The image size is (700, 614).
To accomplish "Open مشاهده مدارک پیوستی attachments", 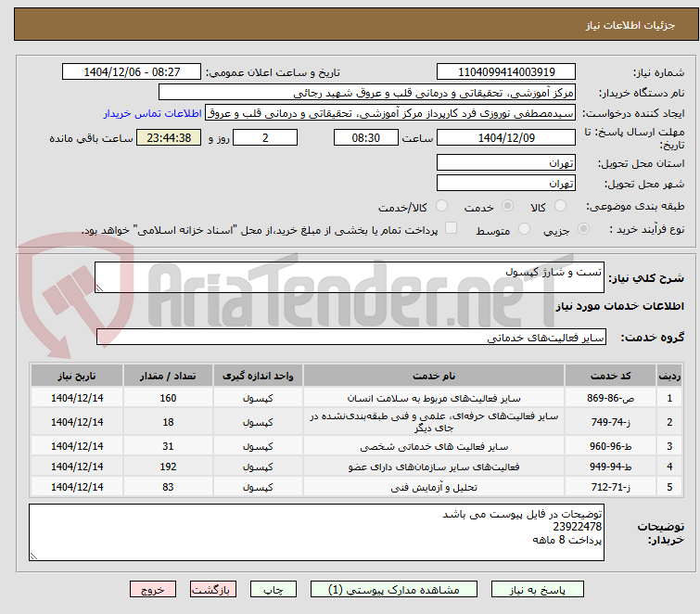I will coord(394,590).
